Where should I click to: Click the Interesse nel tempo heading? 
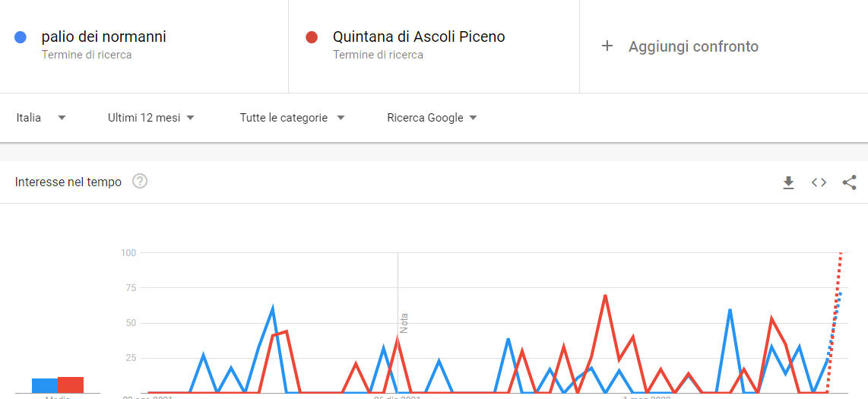coord(68,182)
